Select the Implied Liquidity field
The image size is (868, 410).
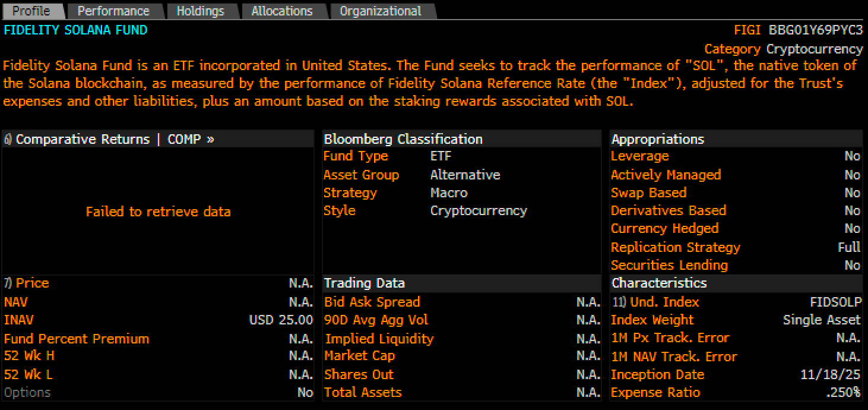(380, 338)
